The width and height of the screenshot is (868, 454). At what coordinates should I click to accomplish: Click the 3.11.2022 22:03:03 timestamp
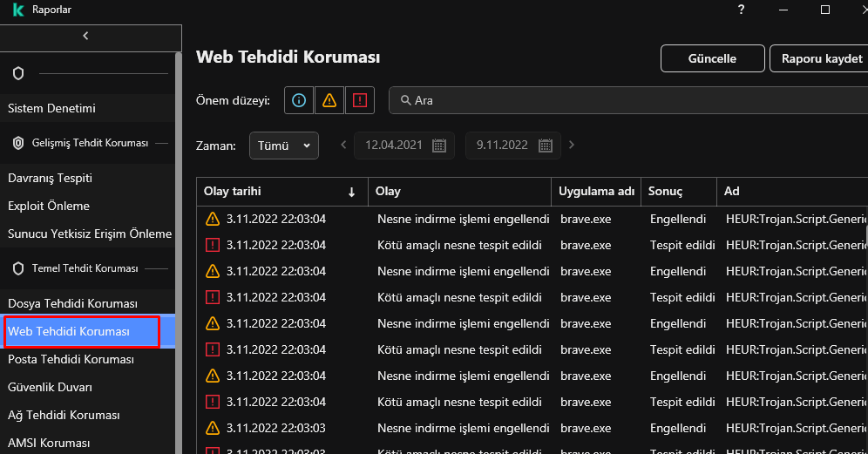tap(275, 428)
